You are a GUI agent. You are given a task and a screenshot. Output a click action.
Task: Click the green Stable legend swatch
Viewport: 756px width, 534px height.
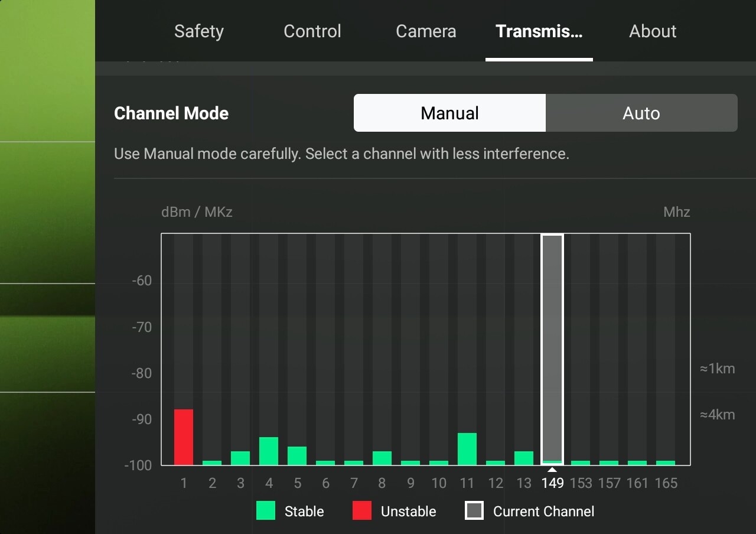point(266,511)
